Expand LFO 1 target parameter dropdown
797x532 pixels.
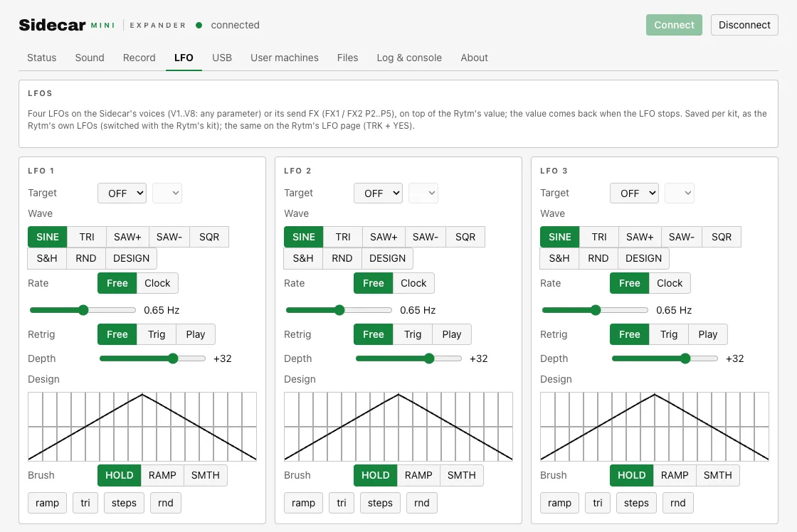pos(167,193)
